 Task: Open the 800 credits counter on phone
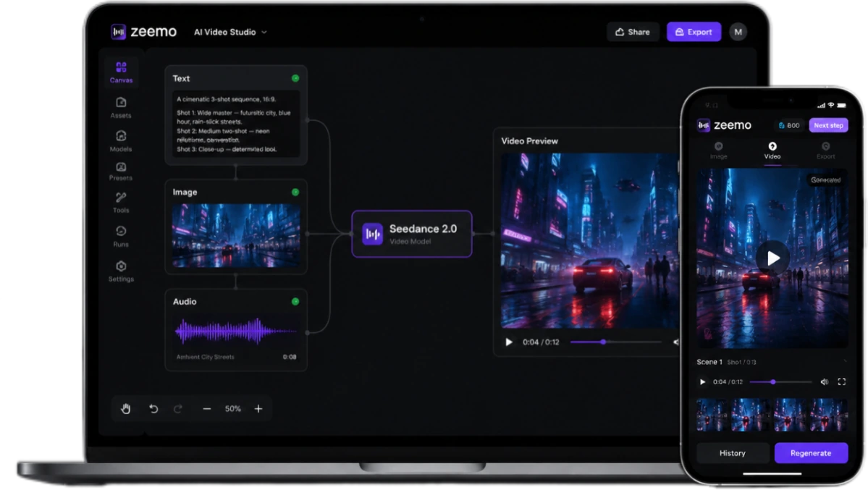tap(789, 126)
